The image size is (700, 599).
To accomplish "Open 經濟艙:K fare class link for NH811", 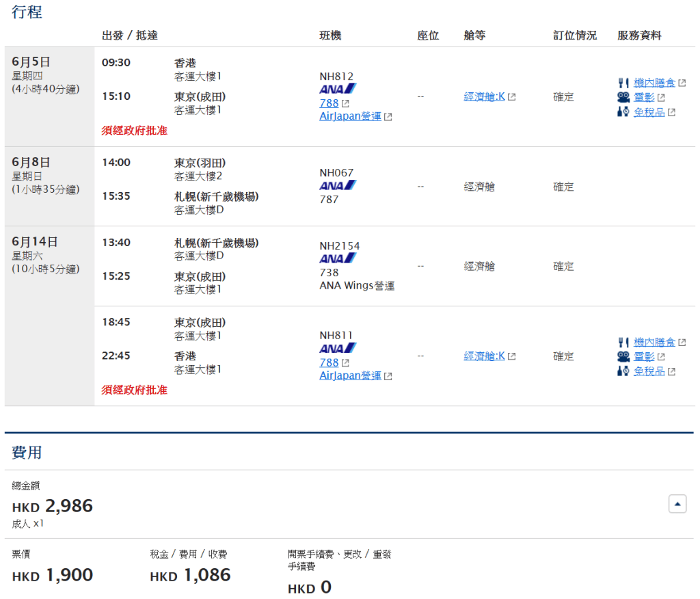I will tap(484, 356).
